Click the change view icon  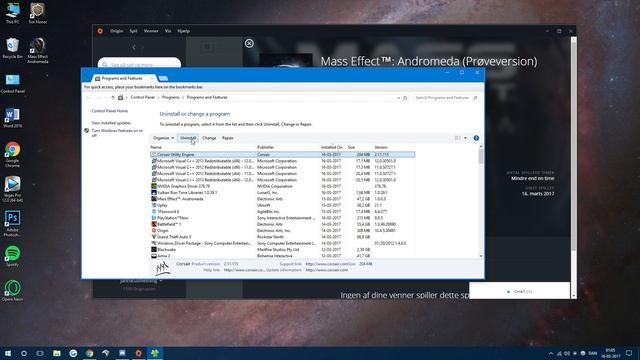point(458,138)
